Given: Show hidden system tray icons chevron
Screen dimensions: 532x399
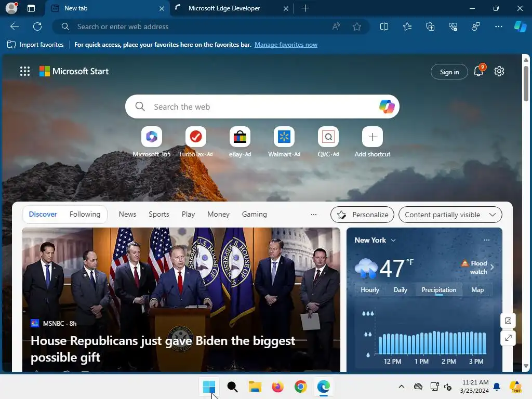Looking at the screenshot, I should point(402,387).
